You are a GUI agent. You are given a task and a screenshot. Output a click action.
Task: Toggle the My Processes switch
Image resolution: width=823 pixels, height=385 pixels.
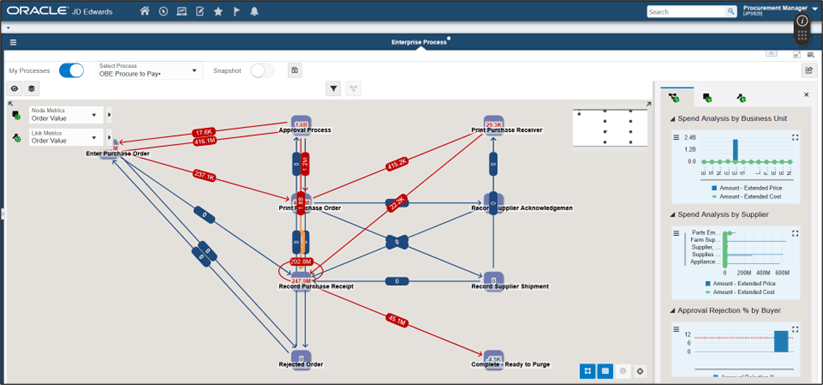(71, 70)
